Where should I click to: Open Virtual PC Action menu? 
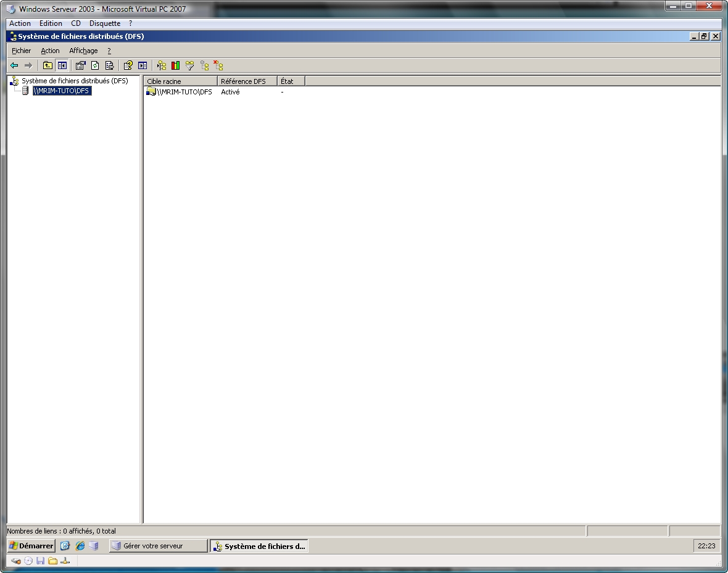pos(20,23)
